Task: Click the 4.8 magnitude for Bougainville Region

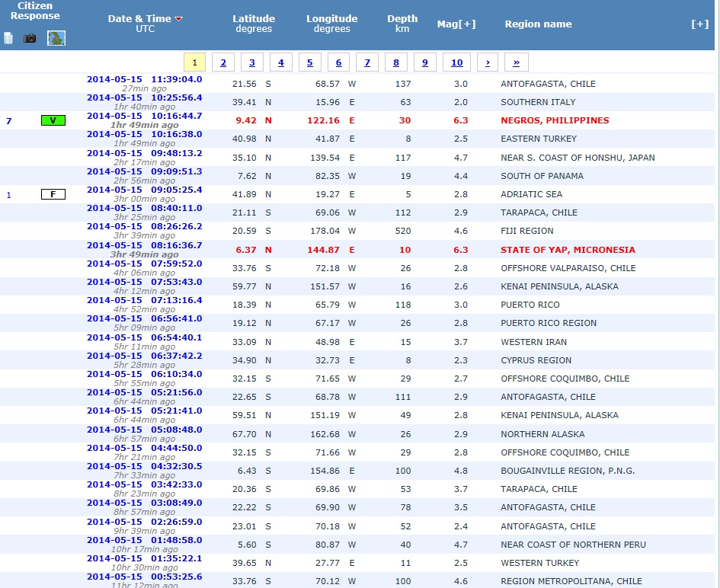Action: pyautogui.click(x=460, y=471)
